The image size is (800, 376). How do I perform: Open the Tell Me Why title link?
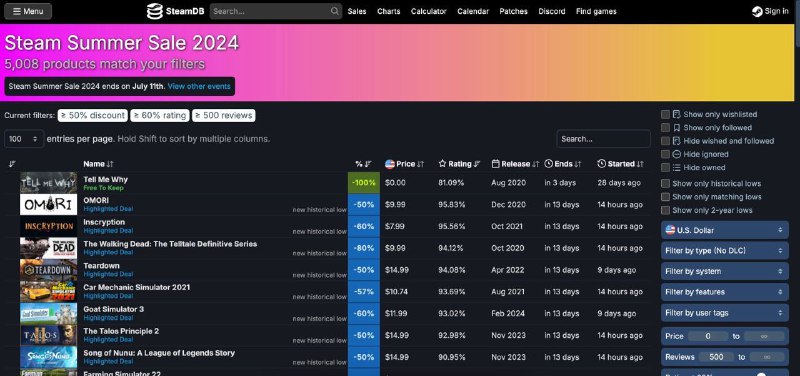click(106, 180)
